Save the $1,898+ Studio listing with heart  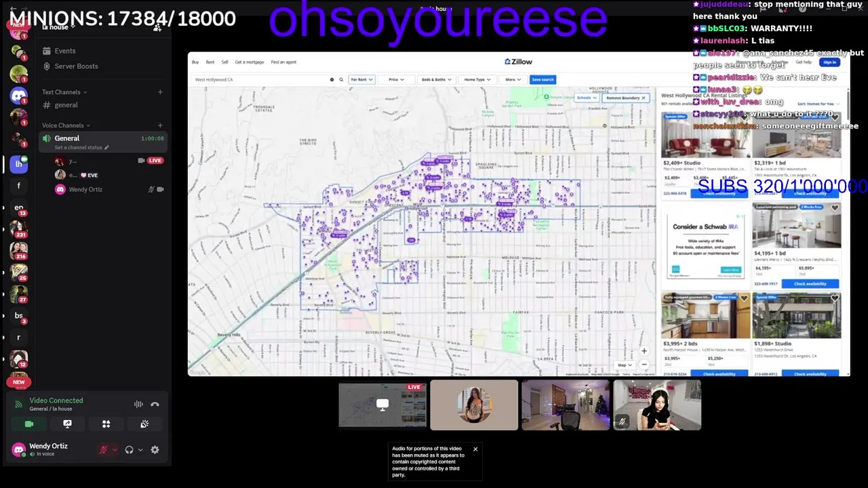[x=835, y=298]
